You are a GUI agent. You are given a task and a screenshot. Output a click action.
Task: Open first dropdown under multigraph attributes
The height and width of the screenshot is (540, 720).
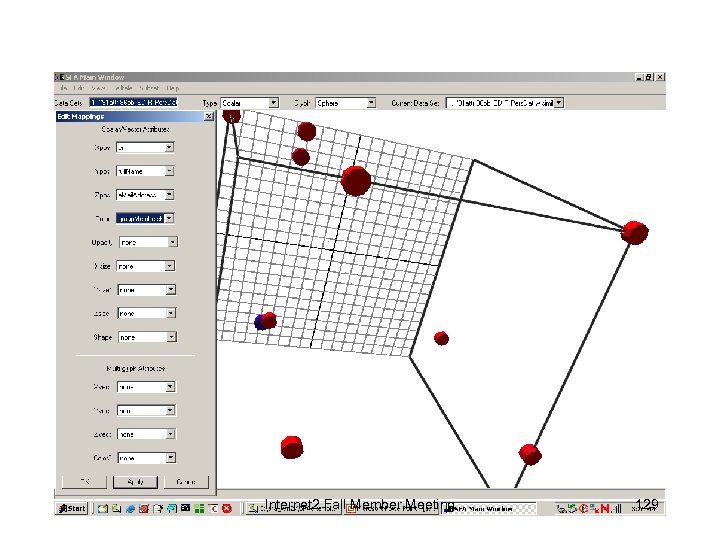pyautogui.click(x=146, y=387)
